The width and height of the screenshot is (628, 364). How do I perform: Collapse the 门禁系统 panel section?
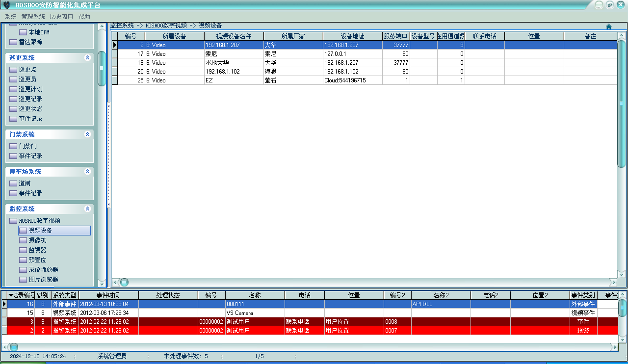point(87,134)
